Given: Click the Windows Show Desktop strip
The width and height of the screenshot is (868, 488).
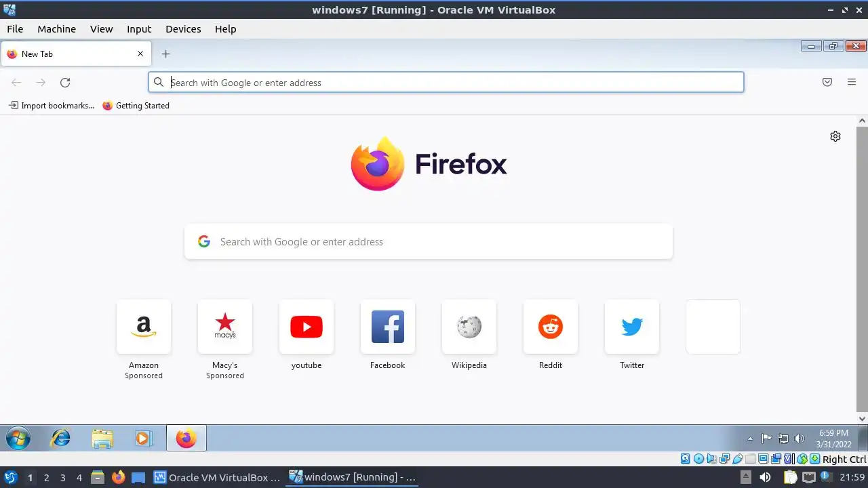Looking at the screenshot, I should point(863,439).
